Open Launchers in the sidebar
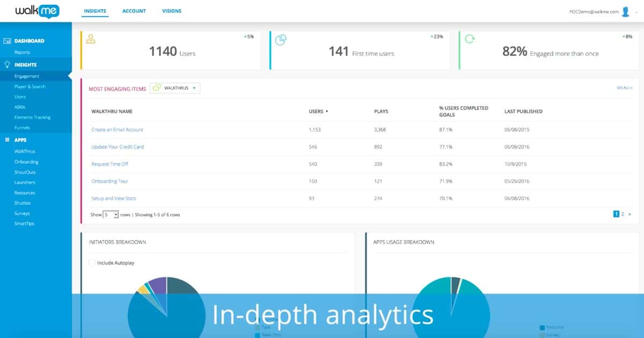 coord(25,182)
